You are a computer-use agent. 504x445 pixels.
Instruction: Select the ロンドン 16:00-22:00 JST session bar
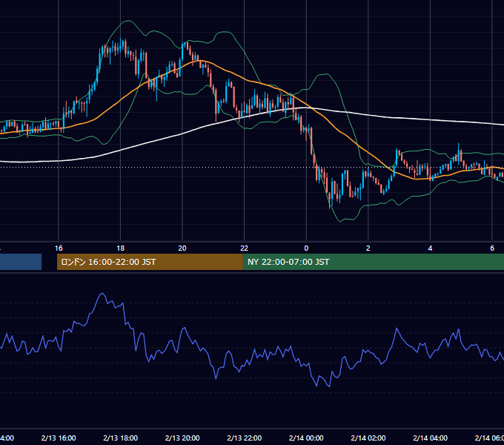pos(150,262)
